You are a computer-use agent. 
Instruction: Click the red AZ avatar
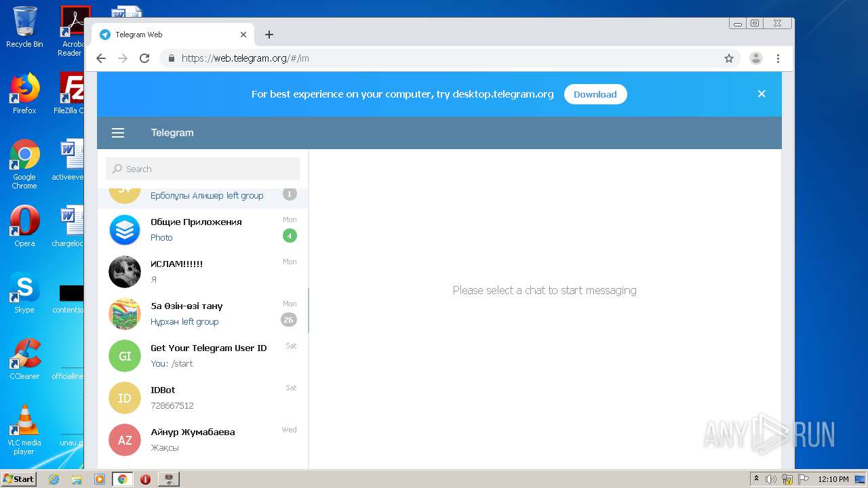tap(125, 440)
